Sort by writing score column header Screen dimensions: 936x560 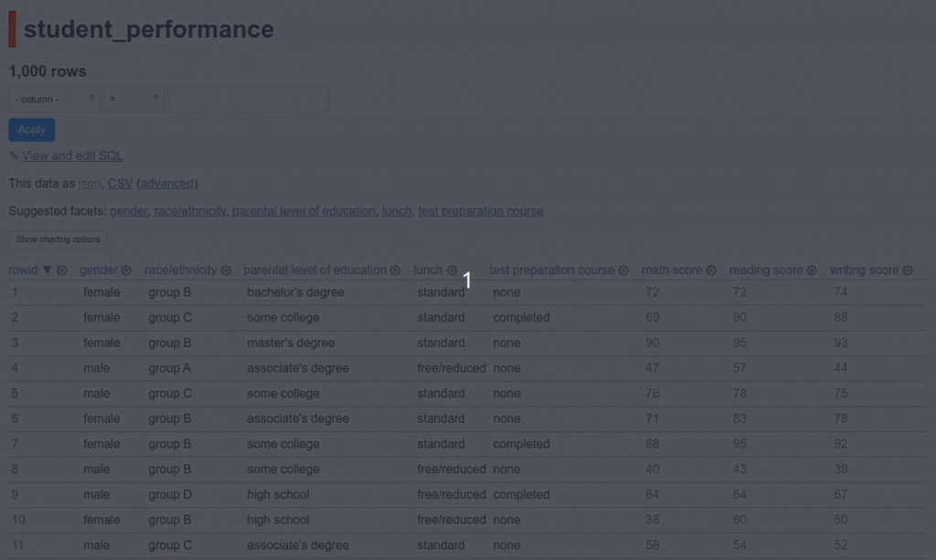pyautogui.click(x=865, y=270)
